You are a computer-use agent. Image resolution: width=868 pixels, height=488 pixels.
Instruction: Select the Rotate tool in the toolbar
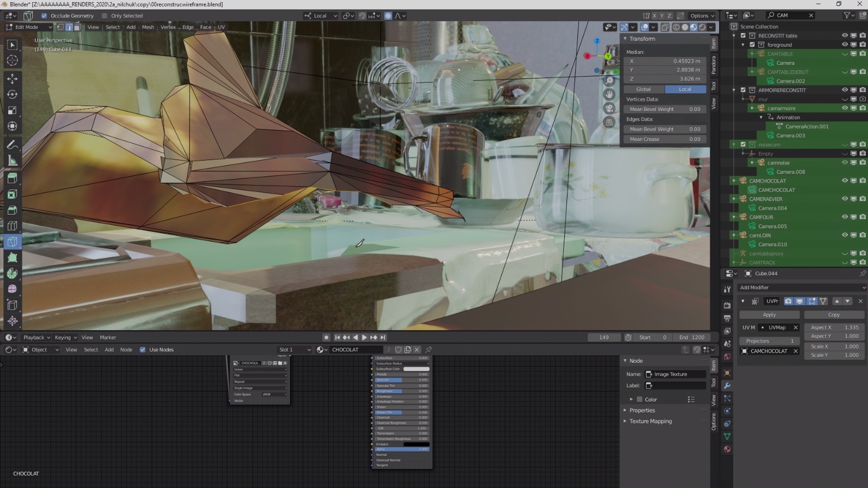tap(12, 94)
